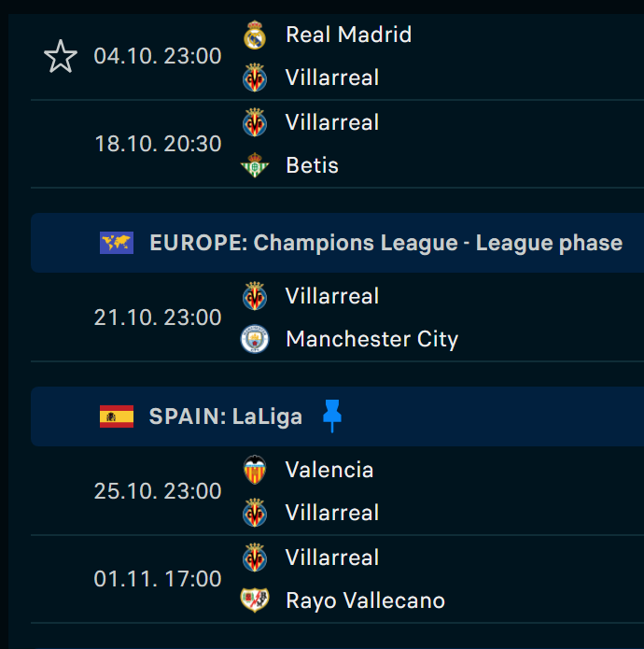644x649 pixels.
Task: Open the 25.10. 23:00 Valencia match
Action: tap(158, 491)
